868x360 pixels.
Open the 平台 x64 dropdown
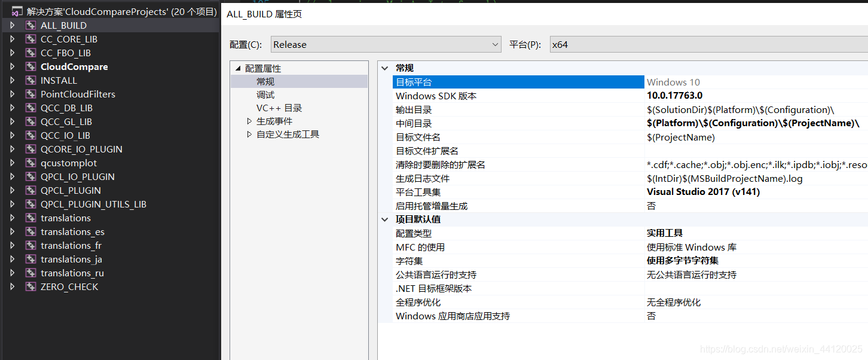[709, 44]
